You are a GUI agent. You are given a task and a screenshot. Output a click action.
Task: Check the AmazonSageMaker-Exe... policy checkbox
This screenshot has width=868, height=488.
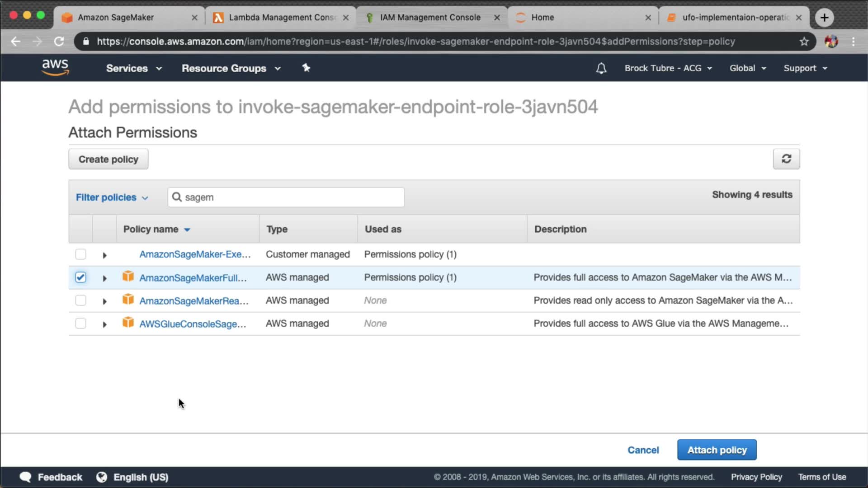(80, 254)
